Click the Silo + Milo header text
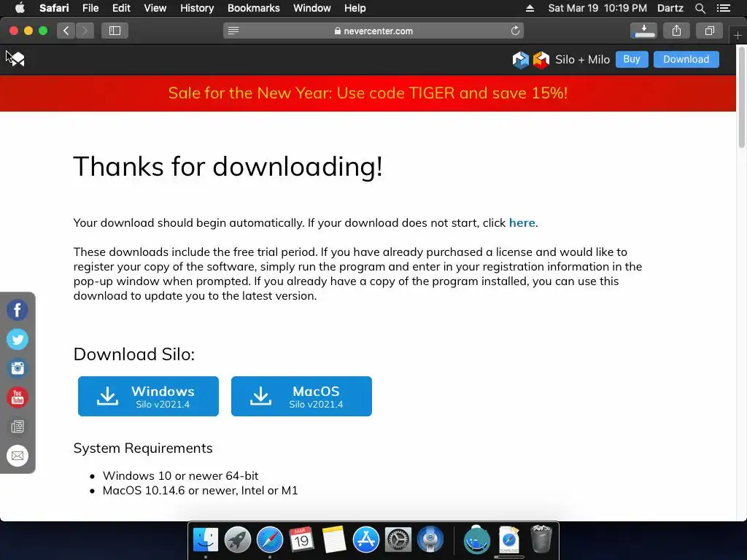 point(582,60)
